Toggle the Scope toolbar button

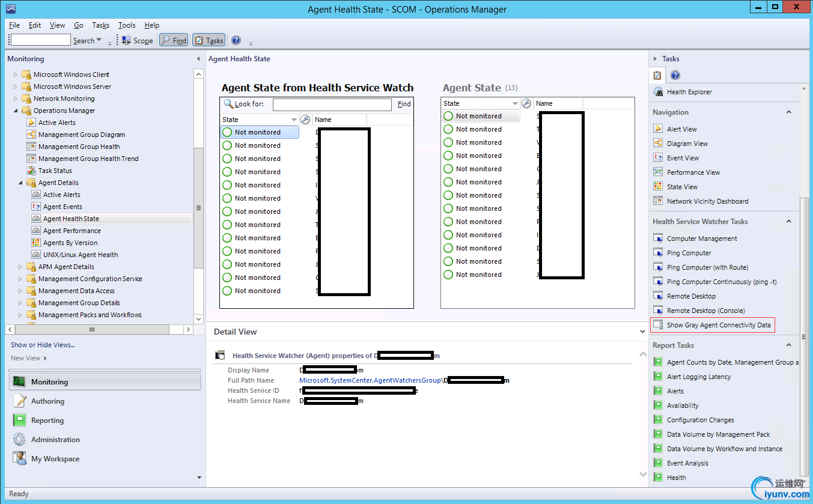click(x=137, y=40)
